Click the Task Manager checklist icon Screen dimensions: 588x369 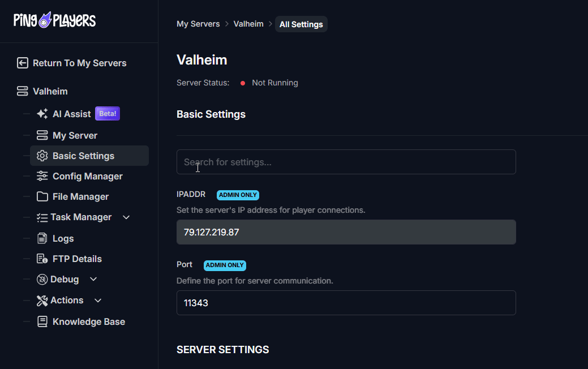[42, 217]
